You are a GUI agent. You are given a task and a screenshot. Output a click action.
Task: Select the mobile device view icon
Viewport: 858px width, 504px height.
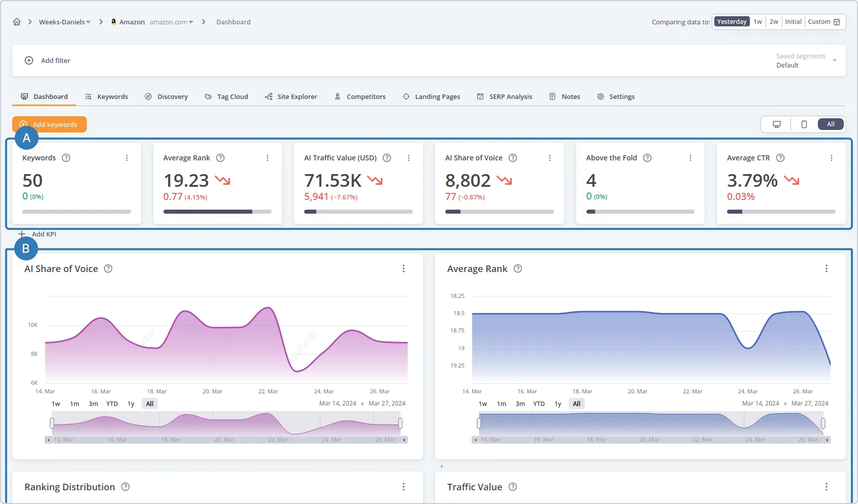[x=803, y=124]
